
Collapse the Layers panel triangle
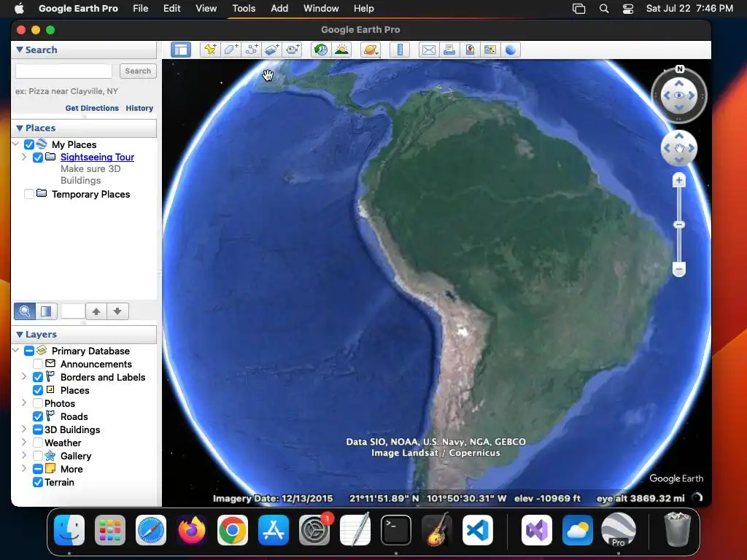tap(20, 334)
